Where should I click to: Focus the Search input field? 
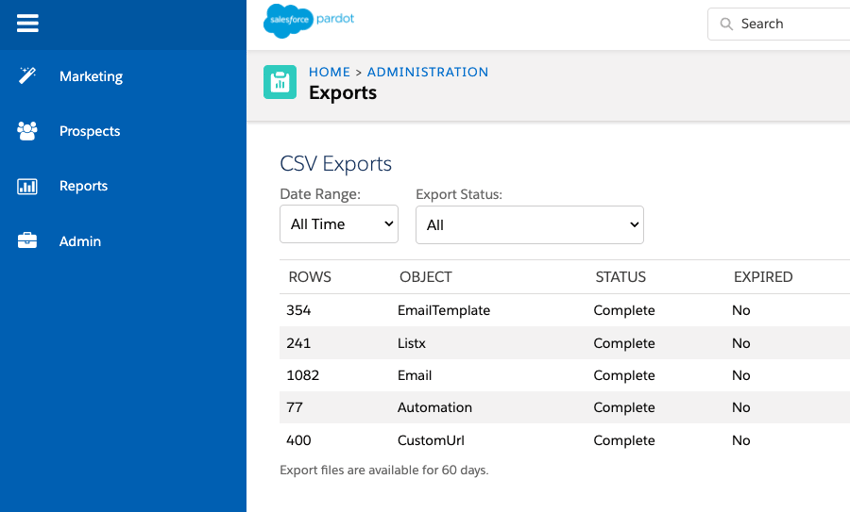pos(781,24)
